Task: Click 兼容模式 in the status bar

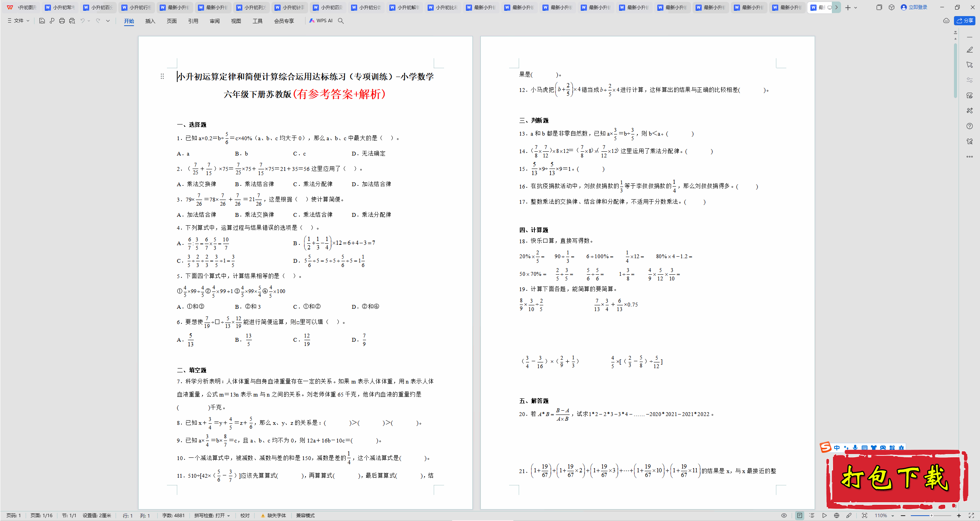Action: [305, 516]
